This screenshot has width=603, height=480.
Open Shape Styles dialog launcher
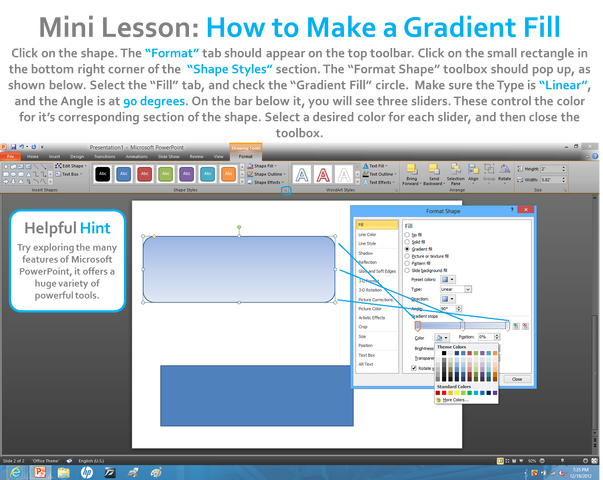coord(286,190)
